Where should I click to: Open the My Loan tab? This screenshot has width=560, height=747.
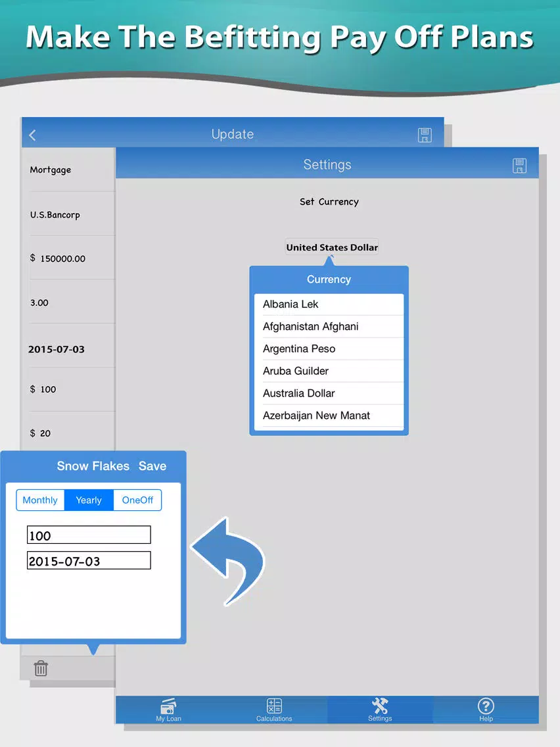coord(168,710)
